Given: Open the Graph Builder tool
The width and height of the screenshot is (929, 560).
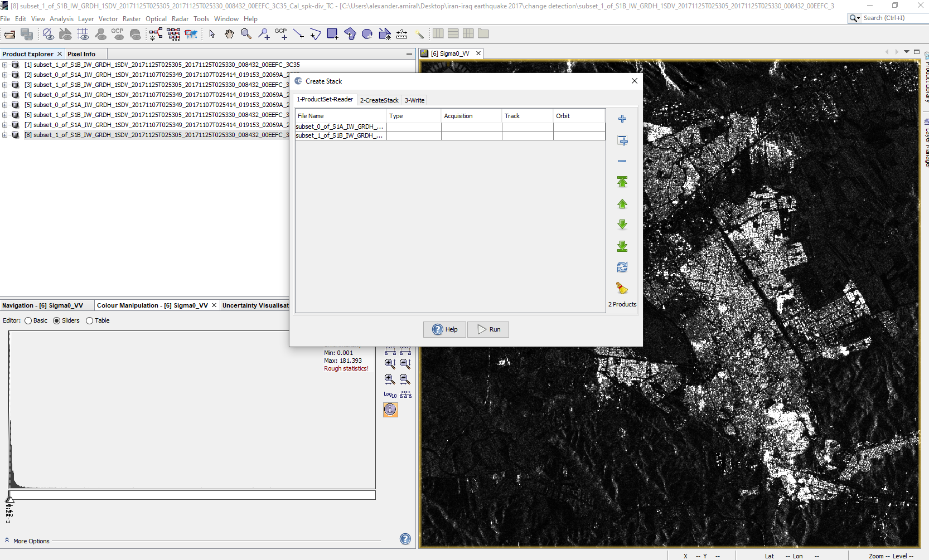Looking at the screenshot, I should (x=156, y=35).
